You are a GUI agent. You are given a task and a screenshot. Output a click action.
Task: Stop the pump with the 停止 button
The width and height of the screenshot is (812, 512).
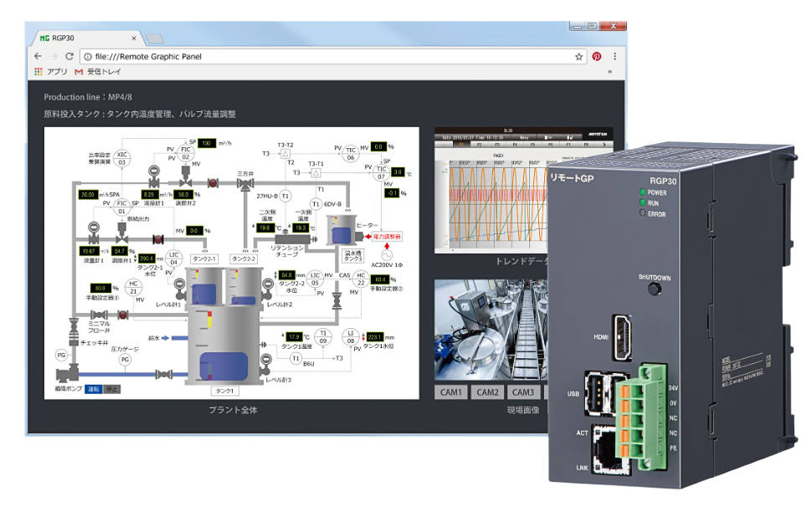tap(112, 389)
